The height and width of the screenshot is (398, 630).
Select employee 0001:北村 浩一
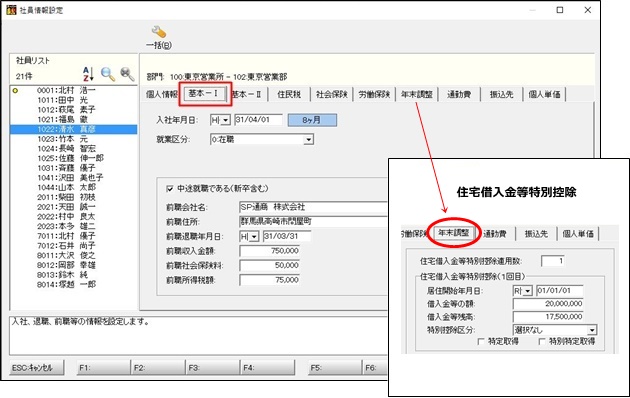(66, 90)
